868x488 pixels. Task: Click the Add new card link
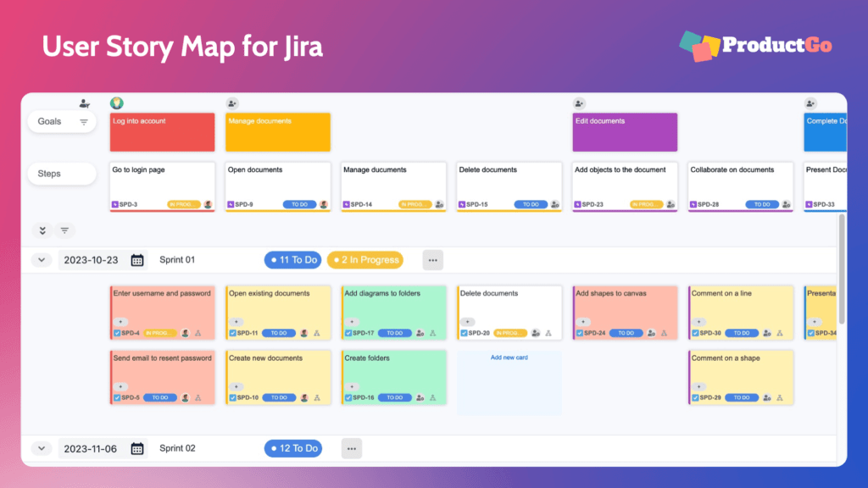click(x=509, y=358)
